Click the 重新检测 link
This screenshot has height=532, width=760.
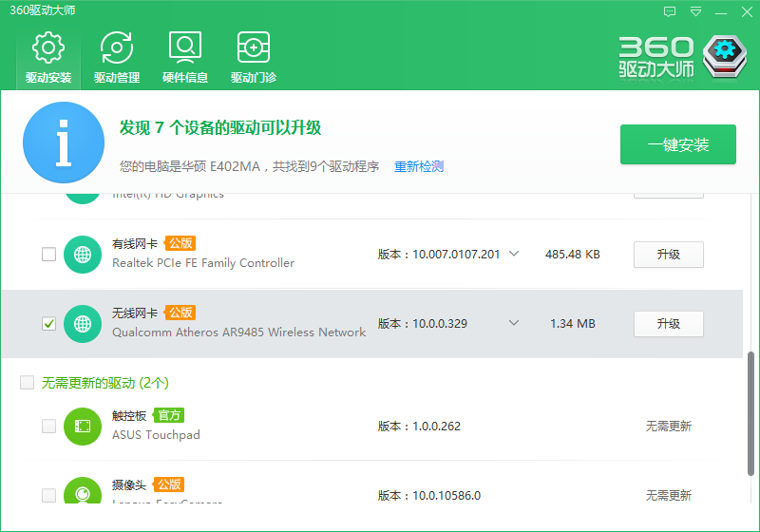(419, 166)
